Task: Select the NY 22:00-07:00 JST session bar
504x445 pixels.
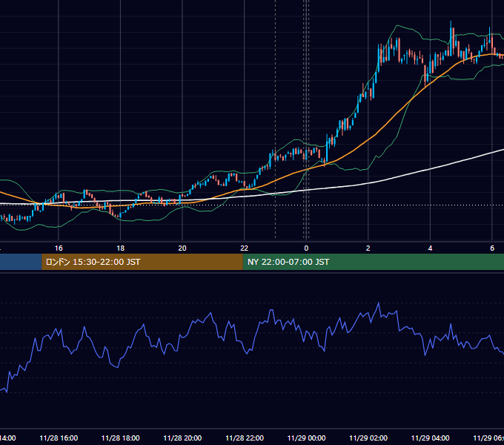Action: click(373, 262)
